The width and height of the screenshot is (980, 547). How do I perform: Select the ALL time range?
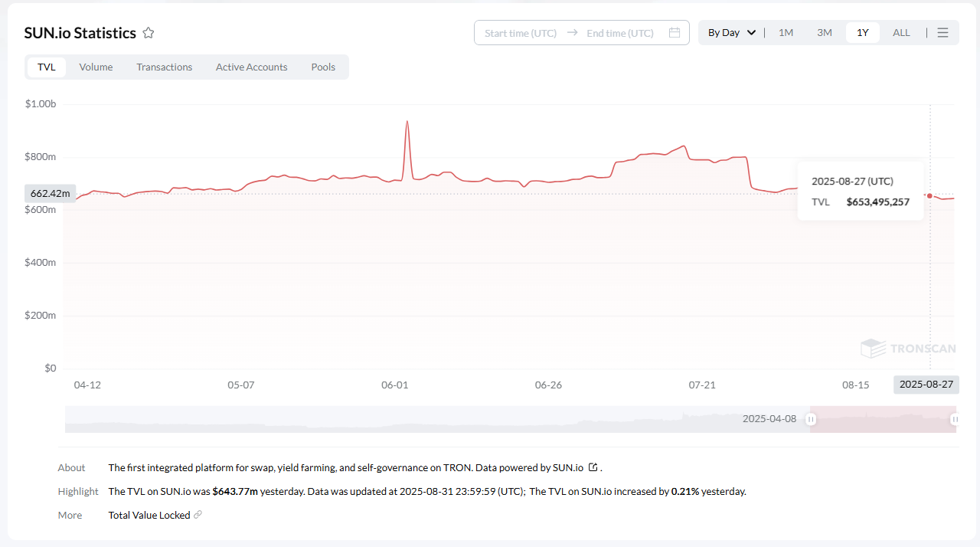coord(901,33)
